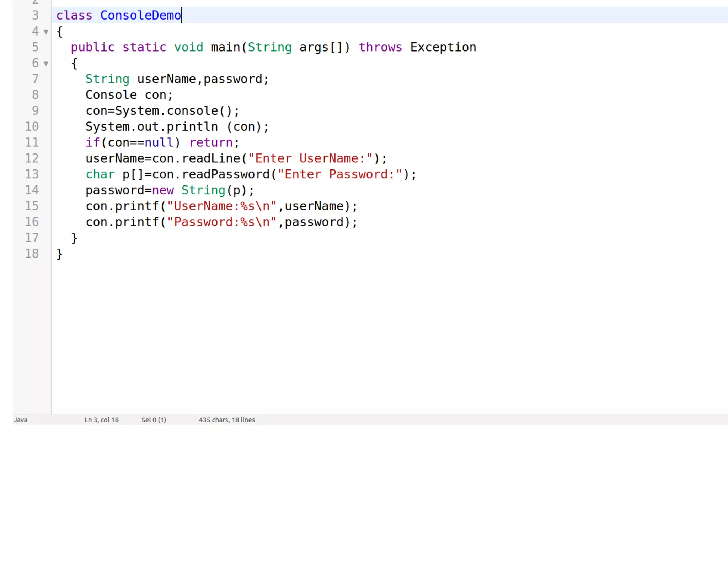Image resolution: width=728 pixels, height=562 pixels.
Task: Click the "Enter Password:" string literal
Action: click(x=340, y=174)
